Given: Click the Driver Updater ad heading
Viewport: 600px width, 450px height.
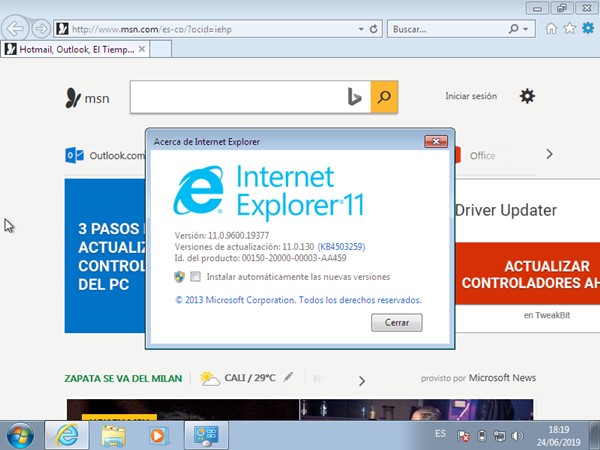Looking at the screenshot, I should (x=506, y=210).
